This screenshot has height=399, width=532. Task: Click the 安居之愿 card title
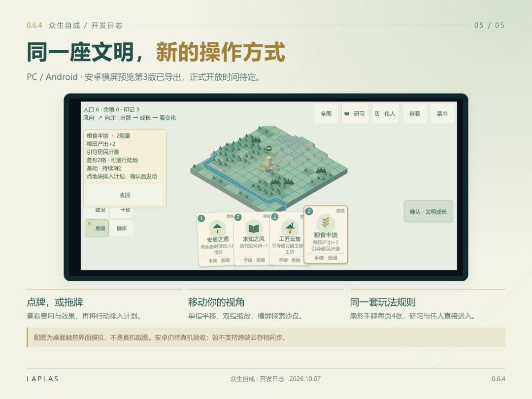[x=218, y=239]
